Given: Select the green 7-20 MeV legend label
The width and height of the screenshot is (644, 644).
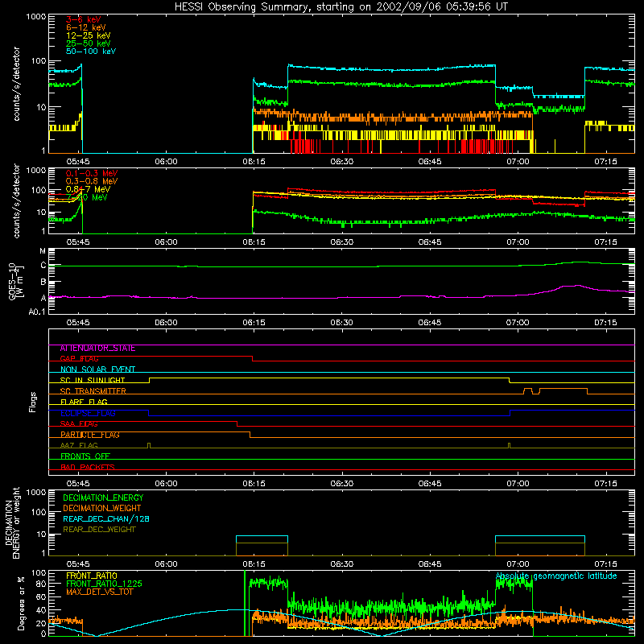Looking at the screenshot, I should (x=87, y=197).
